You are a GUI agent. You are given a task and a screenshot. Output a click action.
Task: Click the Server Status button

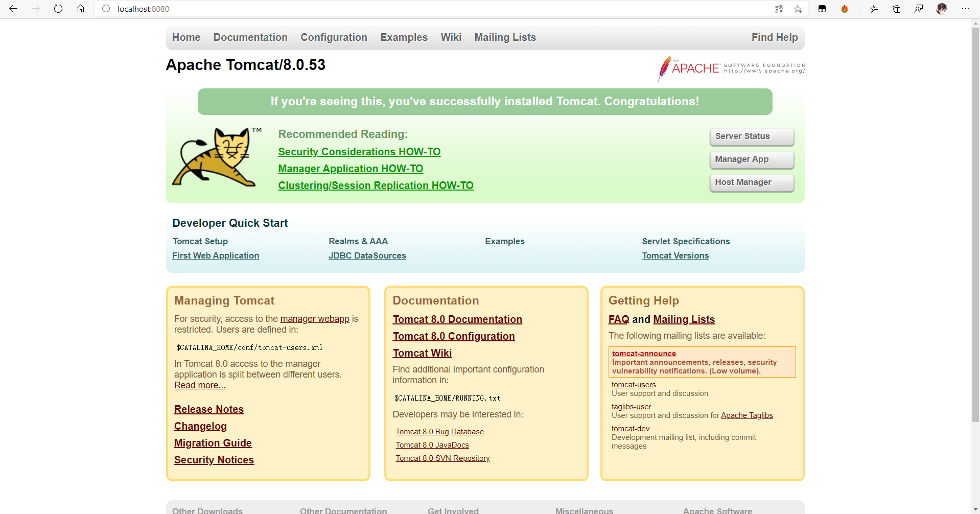click(752, 136)
